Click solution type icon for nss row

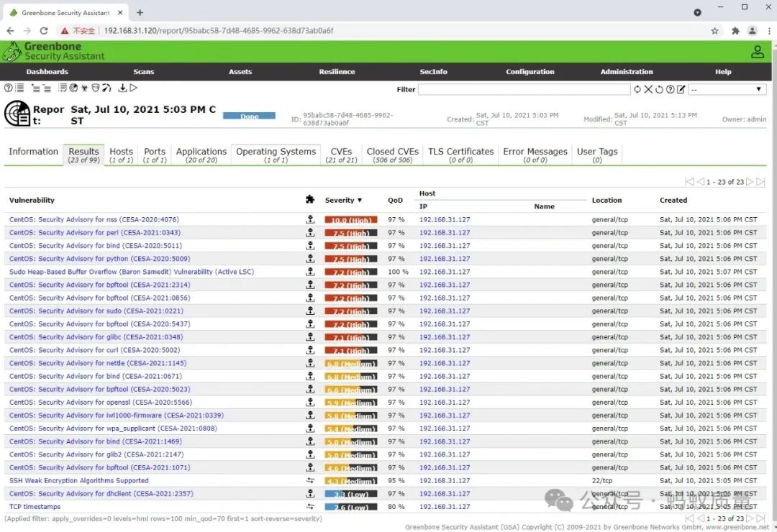pos(310,219)
